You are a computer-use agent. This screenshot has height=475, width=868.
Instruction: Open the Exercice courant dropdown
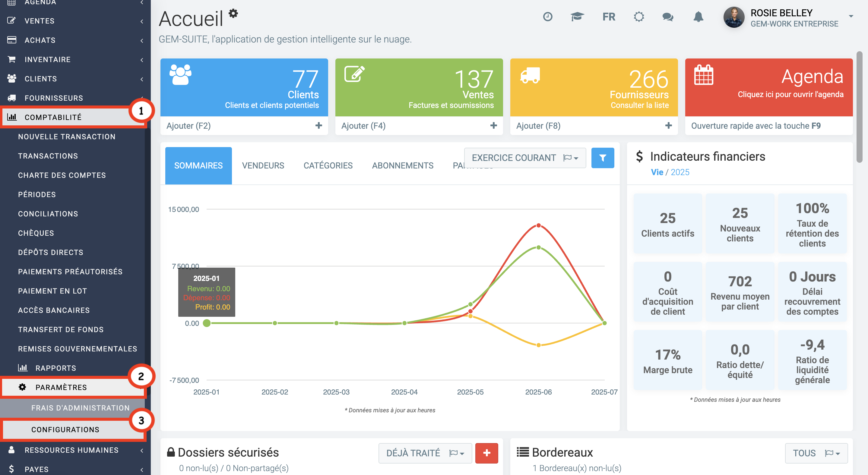pos(525,158)
